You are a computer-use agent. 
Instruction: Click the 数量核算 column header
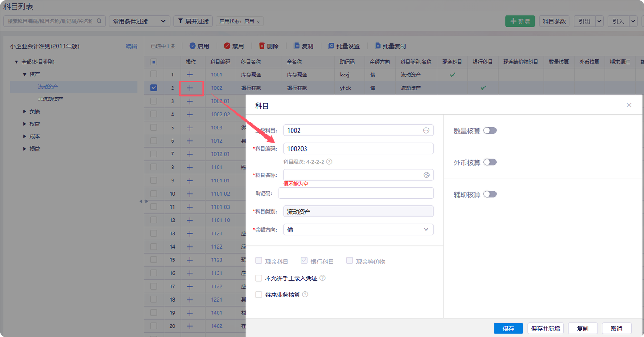pyautogui.click(x=559, y=62)
